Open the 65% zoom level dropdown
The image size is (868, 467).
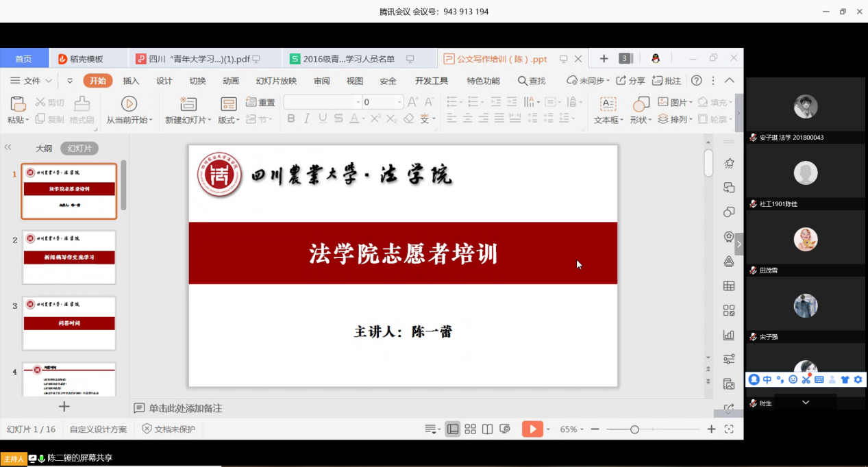[x=572, y=429]
